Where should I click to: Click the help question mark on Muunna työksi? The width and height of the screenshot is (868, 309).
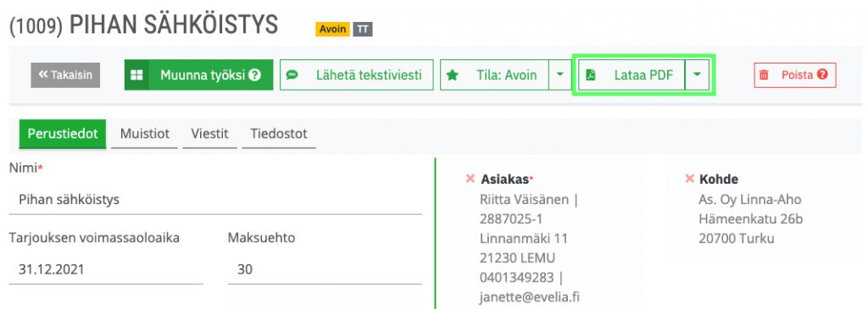[254, 74]
